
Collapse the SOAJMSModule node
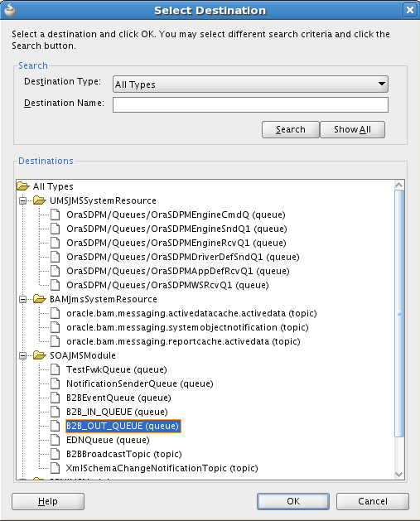pos(23,355)
